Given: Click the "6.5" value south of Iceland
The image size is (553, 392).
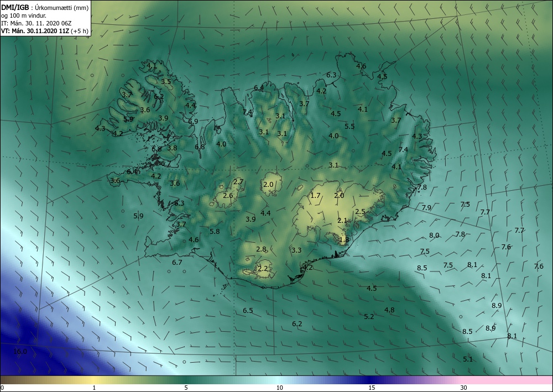Looking at the screenshot, I should [x=248, y=311].
